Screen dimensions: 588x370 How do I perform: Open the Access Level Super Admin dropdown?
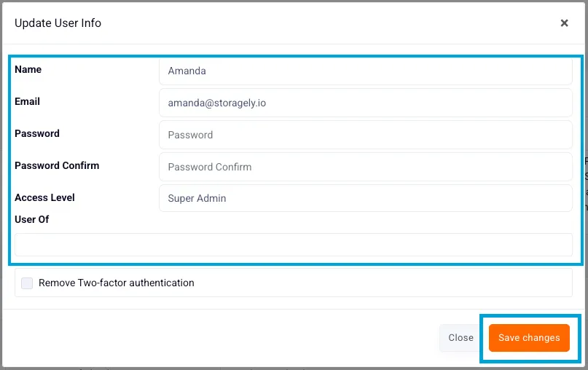click(365, 198)
